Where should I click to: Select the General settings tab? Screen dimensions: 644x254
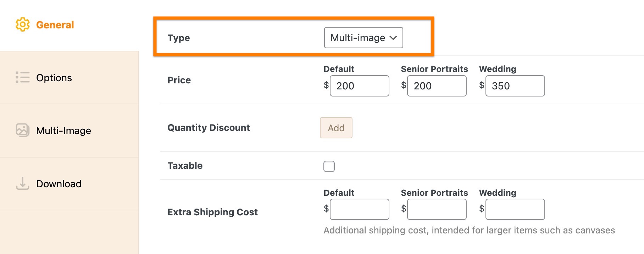coord(55,24)
